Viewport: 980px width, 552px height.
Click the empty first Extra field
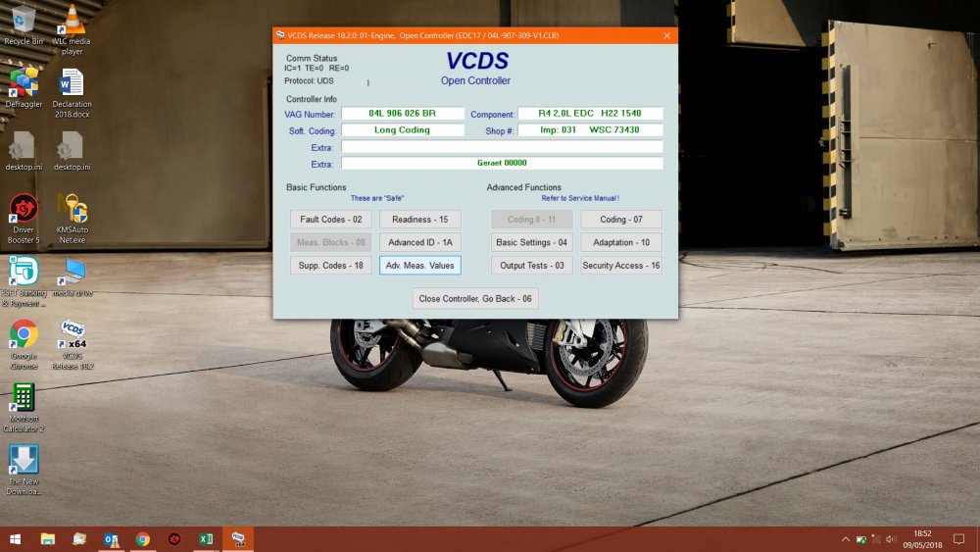pyautogui.click(x=502, y=147)
